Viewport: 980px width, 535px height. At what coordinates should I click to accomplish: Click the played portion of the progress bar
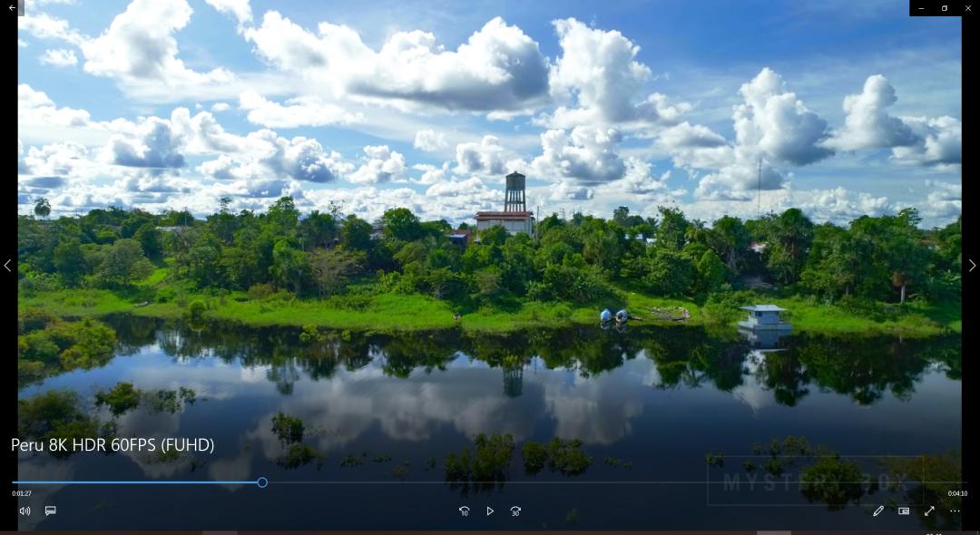pos(135,481)
